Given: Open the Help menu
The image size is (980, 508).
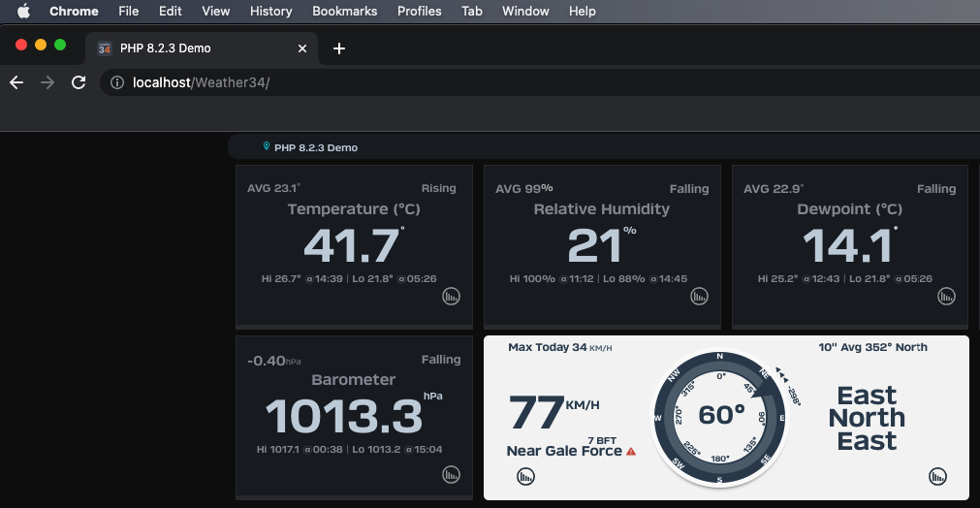Looking at the screenshot, I should click(x=582, y=11).
